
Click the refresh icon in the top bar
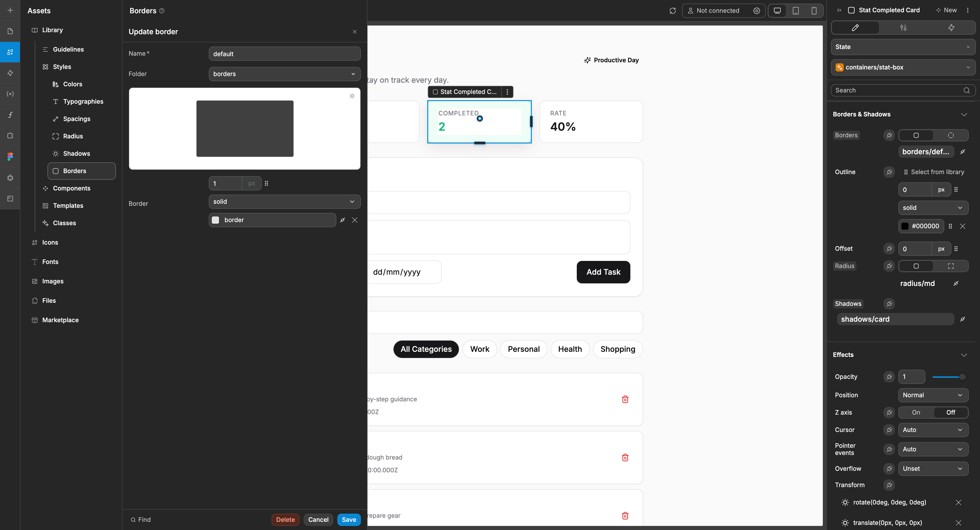pos(673,11)
